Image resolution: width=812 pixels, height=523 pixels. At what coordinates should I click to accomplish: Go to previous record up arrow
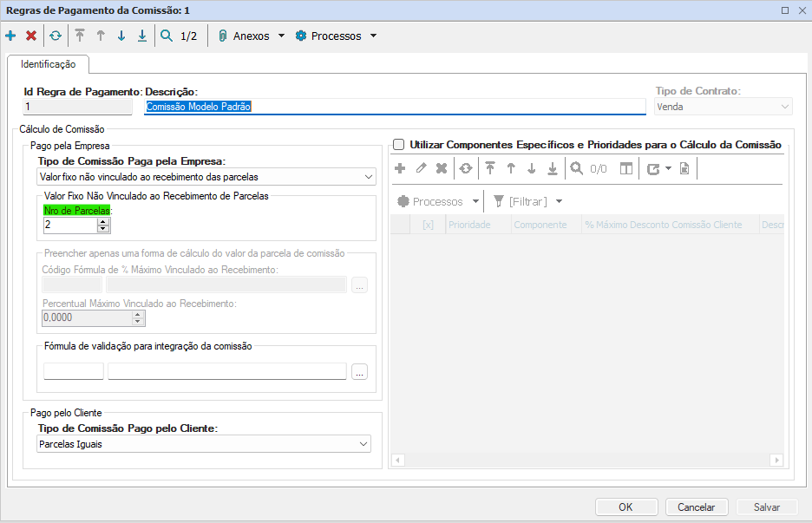[101, 36]
